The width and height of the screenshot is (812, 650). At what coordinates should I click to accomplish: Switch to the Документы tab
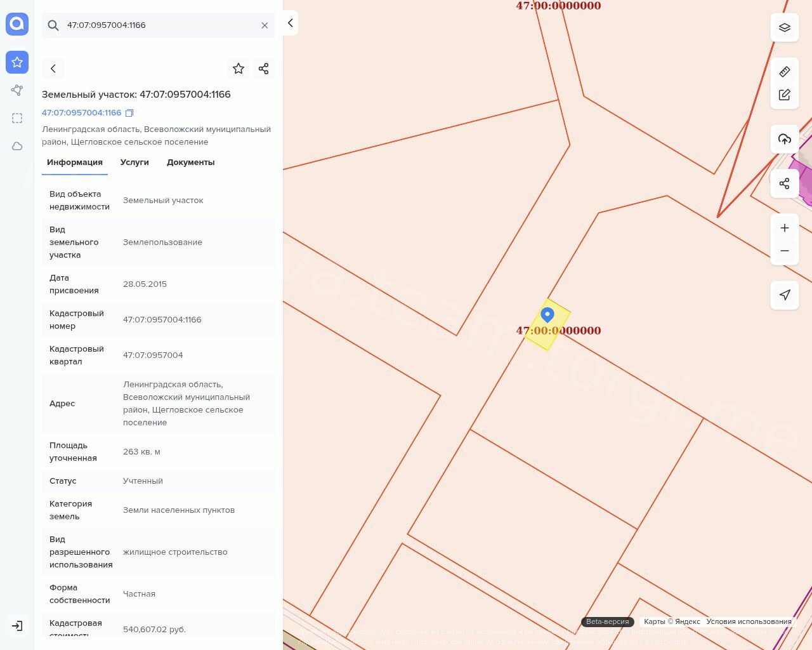click(190, 162)
